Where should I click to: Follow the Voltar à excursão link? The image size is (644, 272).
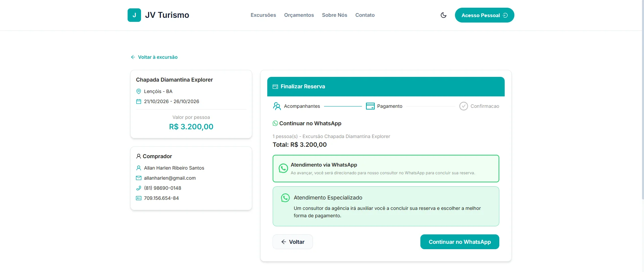[154, 57]
